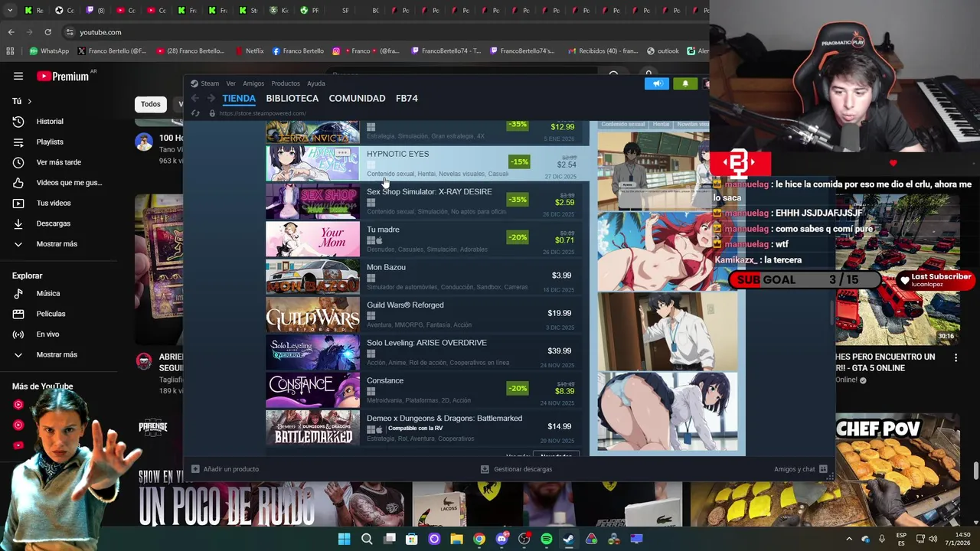Click the YouTube Premium logo
Viewport: 980px width, 551px height.
62,76
